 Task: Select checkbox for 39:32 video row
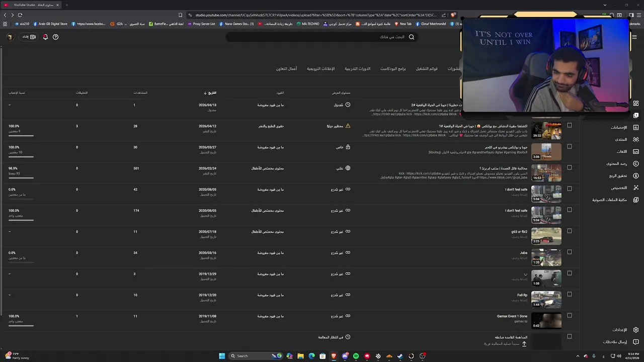click(569, 125)
